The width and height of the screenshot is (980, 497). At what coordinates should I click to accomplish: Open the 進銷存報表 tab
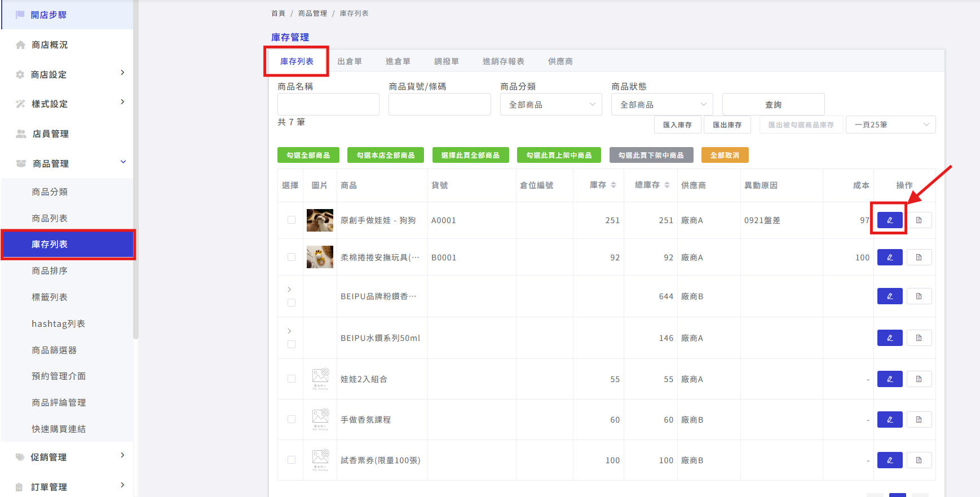[x=504, y=61]
